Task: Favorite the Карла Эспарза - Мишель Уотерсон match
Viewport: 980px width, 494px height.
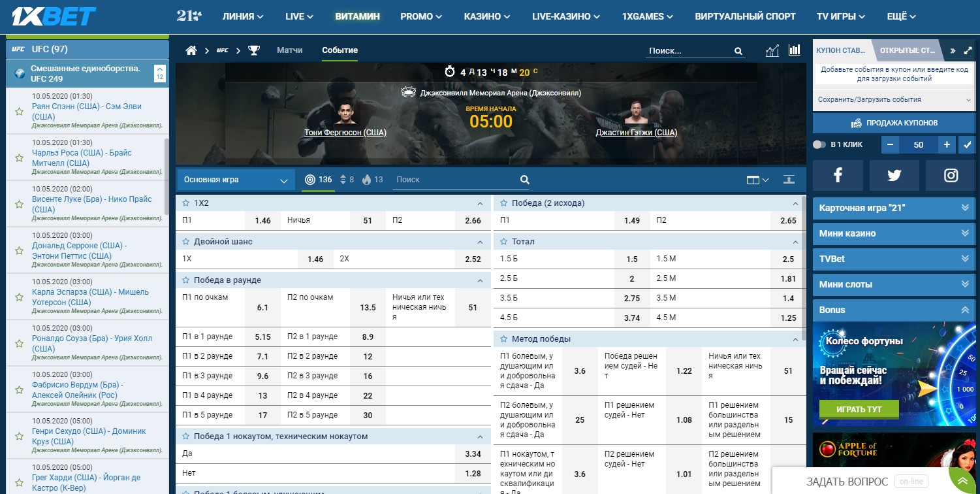Action: coord(19,297)
